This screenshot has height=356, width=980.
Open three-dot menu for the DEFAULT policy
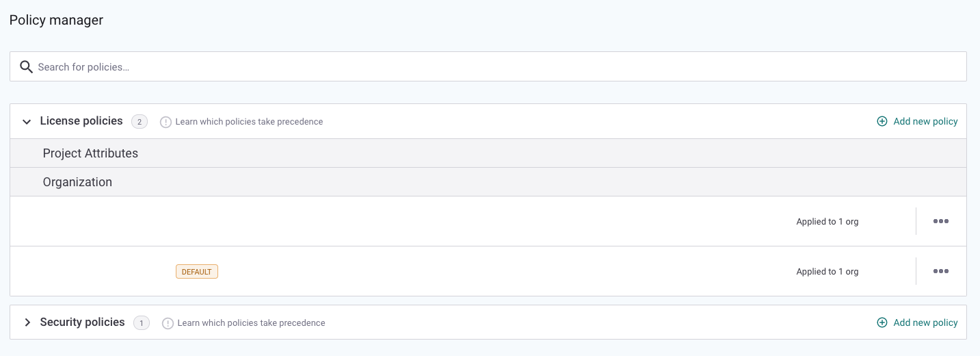click(x=941, y=271)
